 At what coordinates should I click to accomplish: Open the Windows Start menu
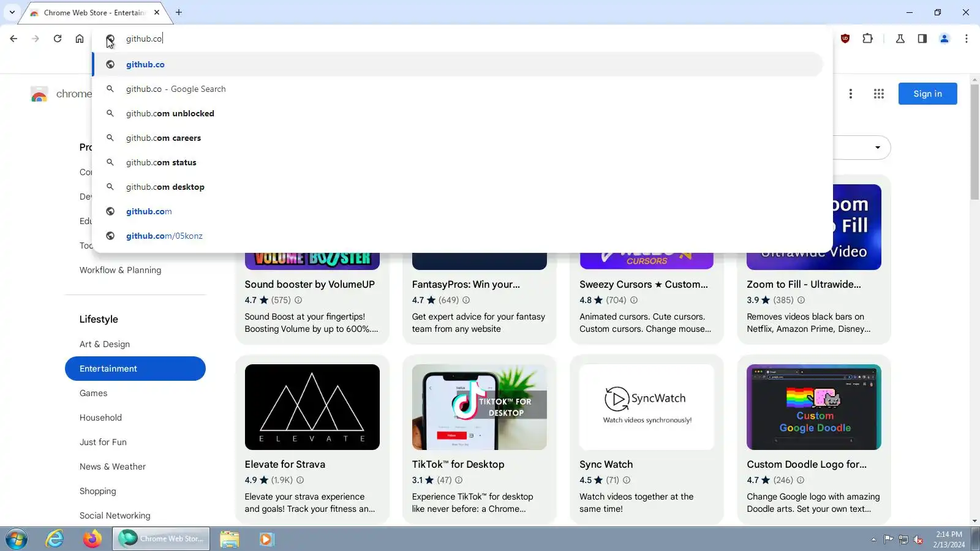point(17,539)
